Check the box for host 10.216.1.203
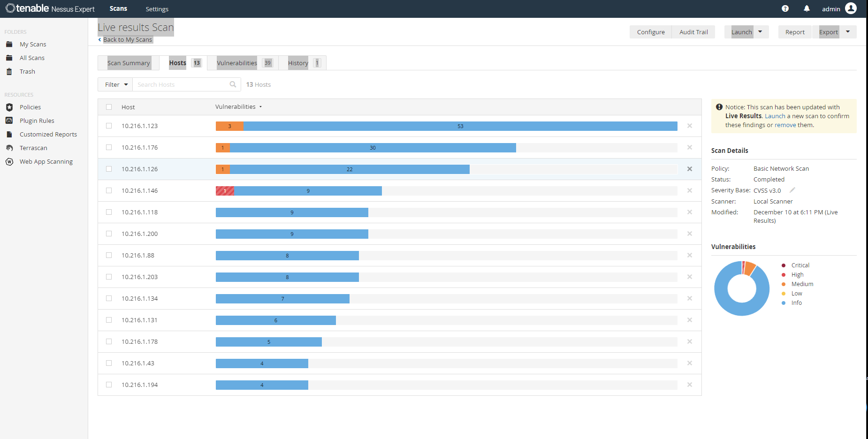Image resolution: width=868 pixels, height=439 pixels. [109, 277]
